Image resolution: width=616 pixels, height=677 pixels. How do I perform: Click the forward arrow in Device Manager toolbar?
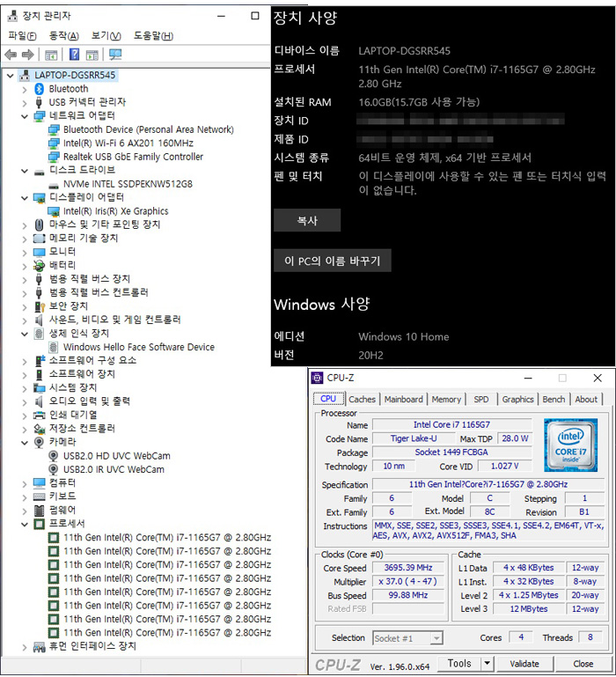[27, 55]
